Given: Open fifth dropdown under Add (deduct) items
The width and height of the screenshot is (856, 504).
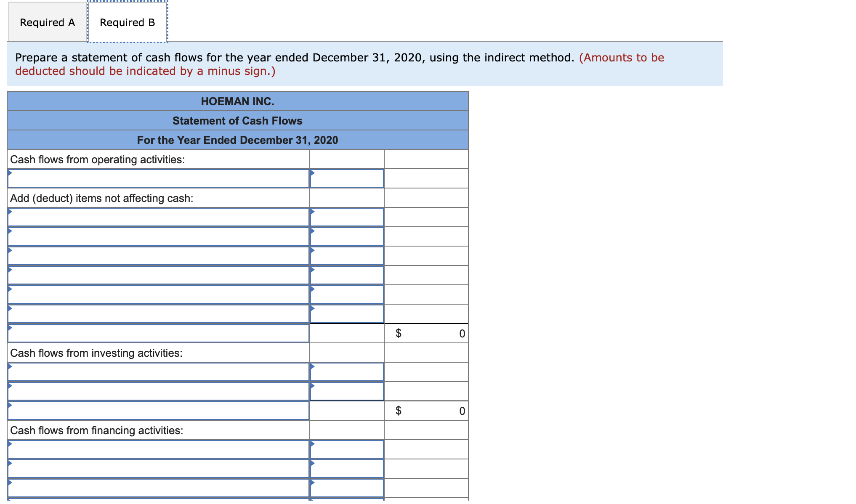Looking at the screenshot, I should (x=158, y=294).
